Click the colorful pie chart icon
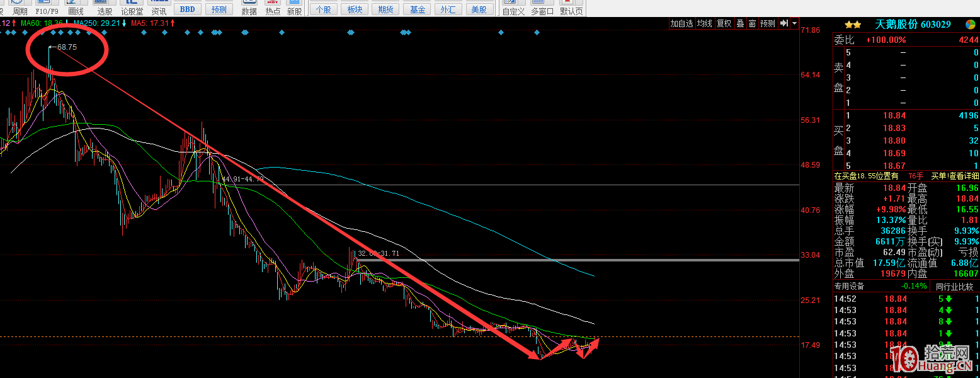Viewport: 980px width, 378px height. [971, 25]
